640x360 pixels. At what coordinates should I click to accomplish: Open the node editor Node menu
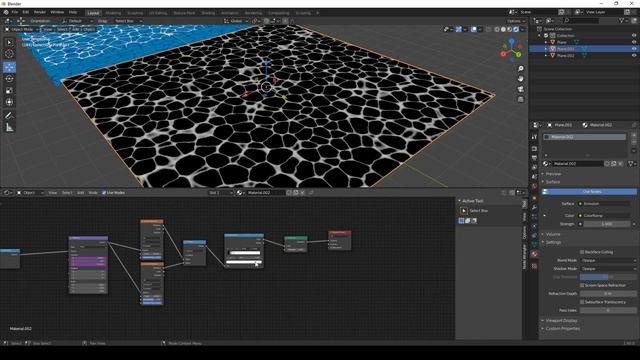pyautogui.click(x=93, y=193)
